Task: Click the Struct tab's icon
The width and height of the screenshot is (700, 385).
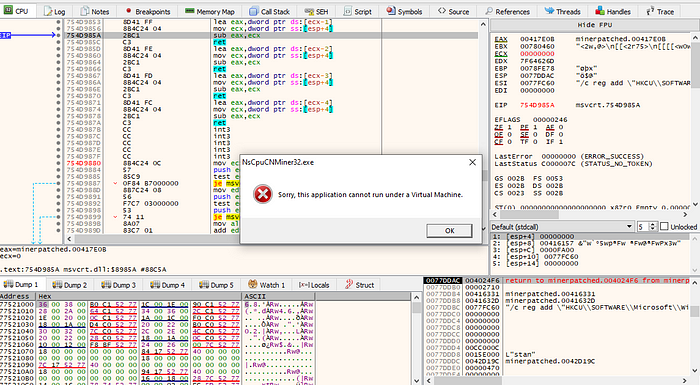Action: coord(349,284)
